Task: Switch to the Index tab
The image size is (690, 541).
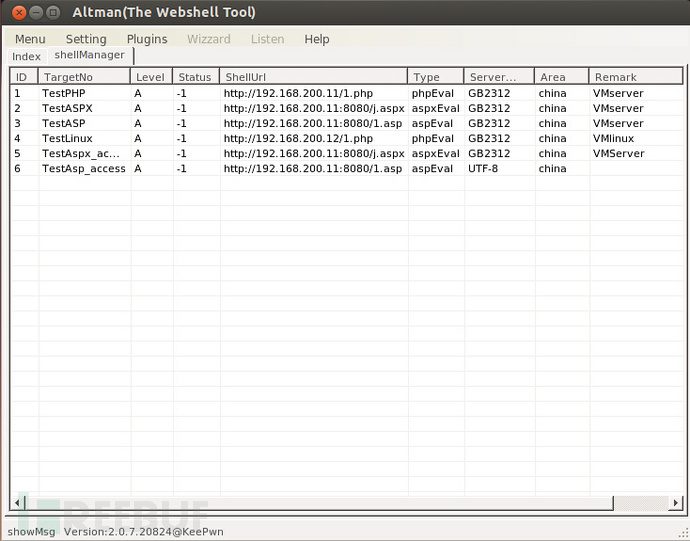Action: click(x=26, y=57)
